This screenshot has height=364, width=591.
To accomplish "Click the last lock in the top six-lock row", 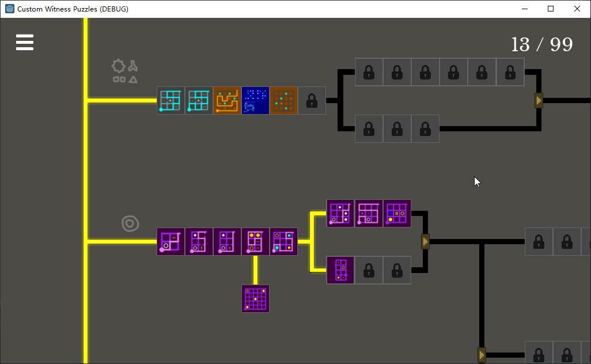I will tap(510, 72).
